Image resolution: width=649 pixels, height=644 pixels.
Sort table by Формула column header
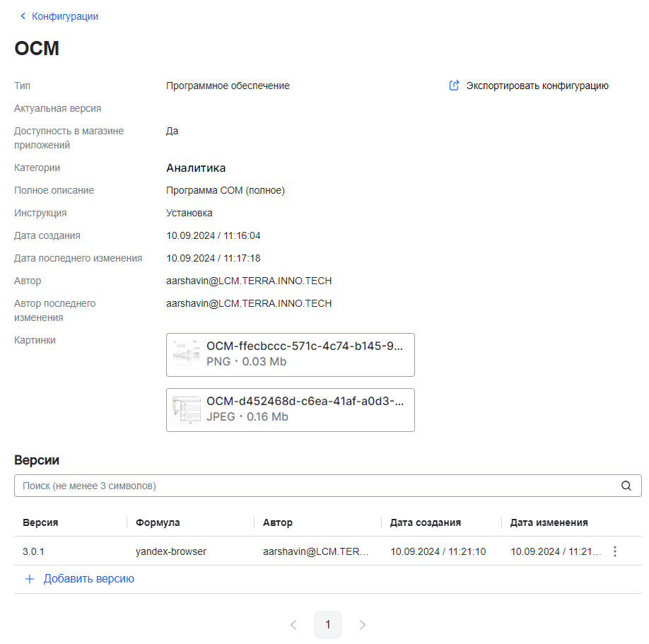coord(158,522)
